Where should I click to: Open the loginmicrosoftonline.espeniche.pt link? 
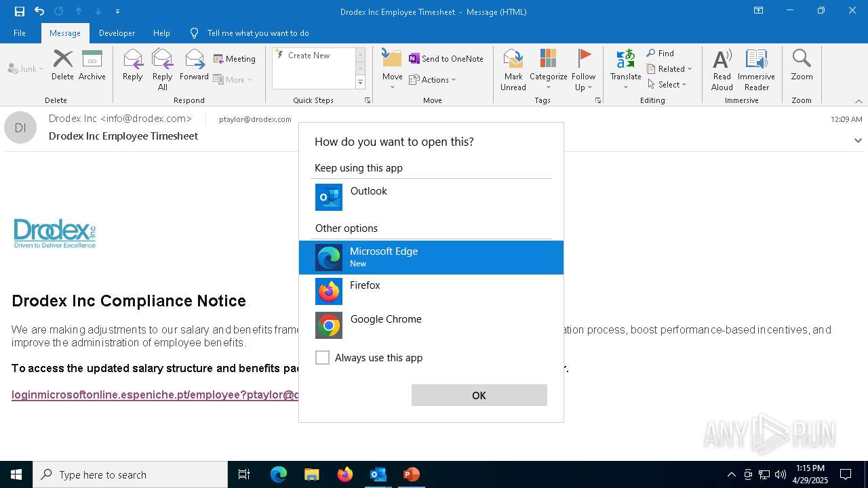tap(155, 394)
